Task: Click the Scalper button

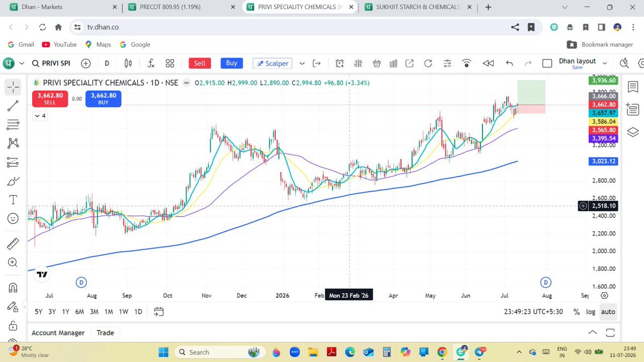Action: [x=273, y=63]
